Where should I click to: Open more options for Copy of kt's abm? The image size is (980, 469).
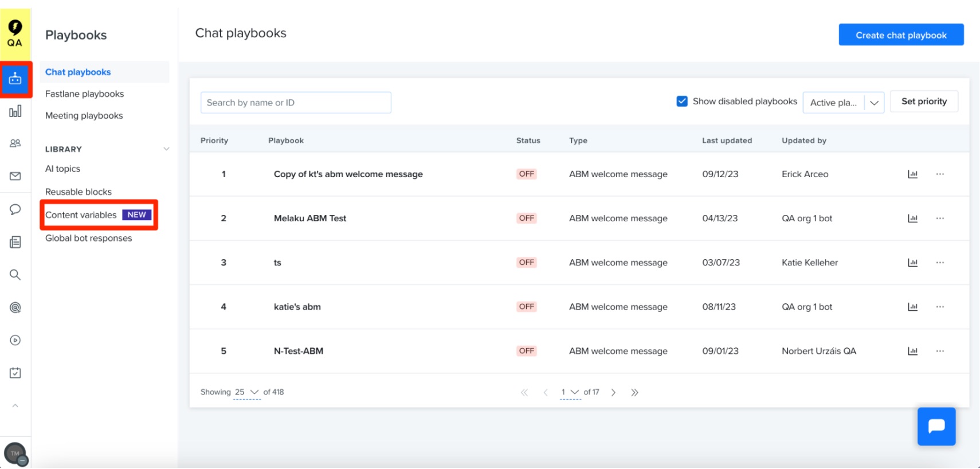[x=940, y=174]
